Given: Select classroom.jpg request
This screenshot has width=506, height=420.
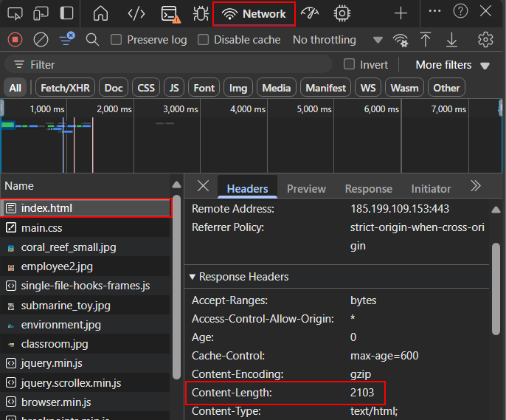Looking at the screenshot, I should [86, 344].
